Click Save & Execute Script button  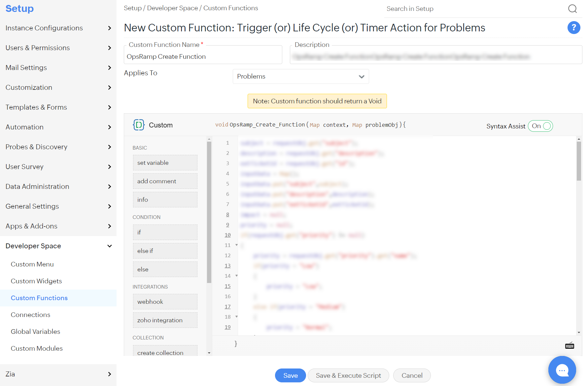(348, 375)
